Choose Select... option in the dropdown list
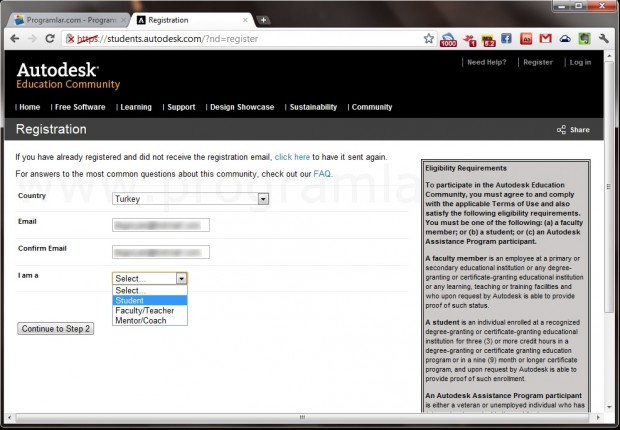Screen dimensions: 620x430 tap(150, 290)
